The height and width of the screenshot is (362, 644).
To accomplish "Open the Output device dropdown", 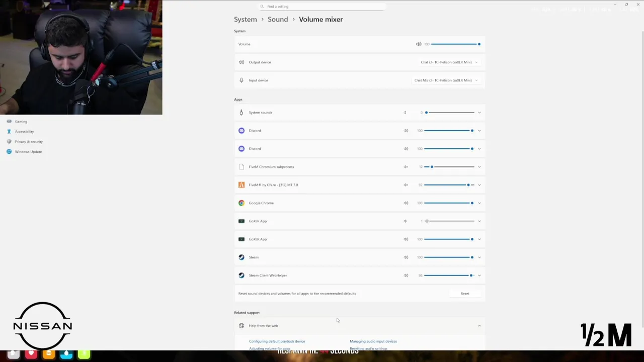I will click(449, 62).
